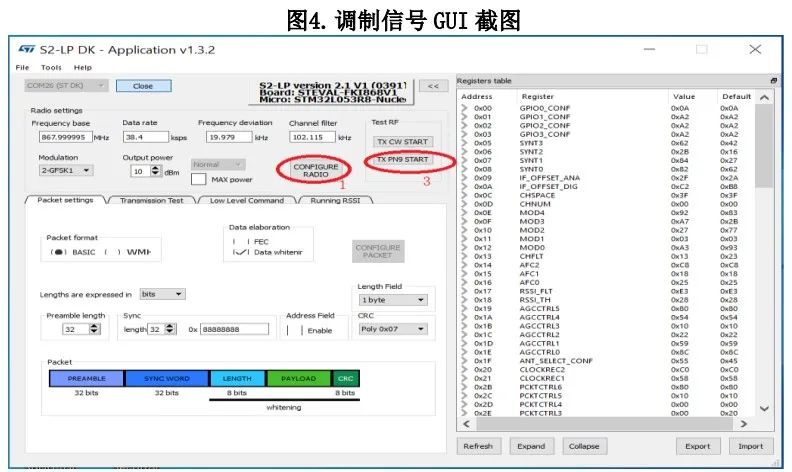The image size is (792, 472).
Task: Open the Tools menu
Action: [51, 67]
